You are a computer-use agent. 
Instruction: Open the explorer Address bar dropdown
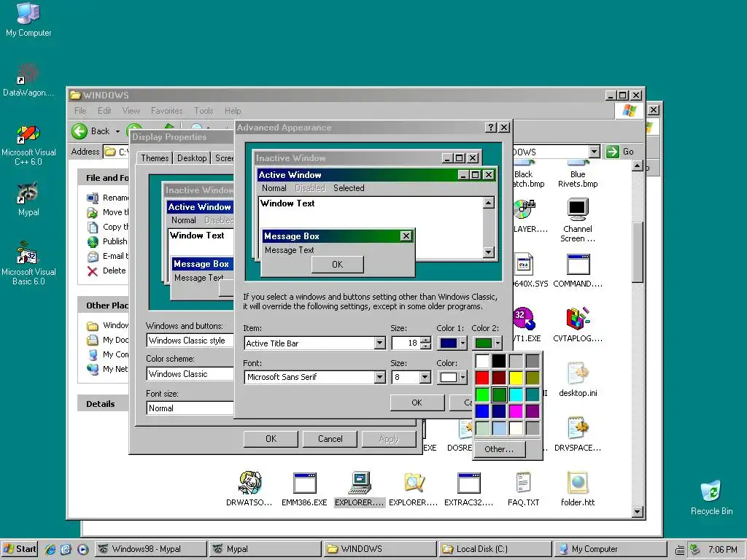click(594, 152)
